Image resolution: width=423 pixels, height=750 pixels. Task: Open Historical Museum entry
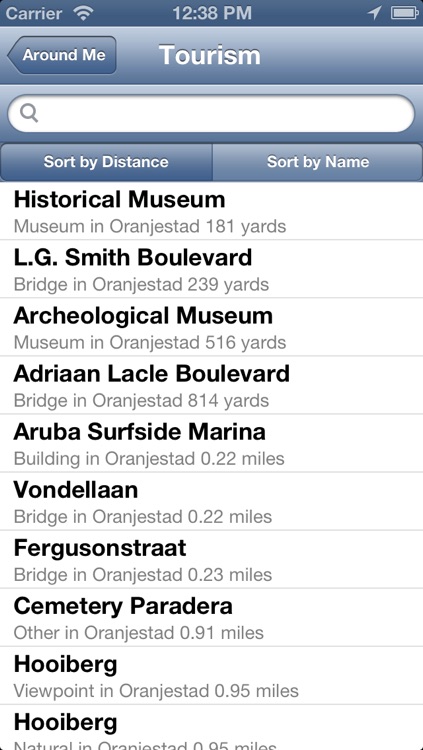(212, 211)
